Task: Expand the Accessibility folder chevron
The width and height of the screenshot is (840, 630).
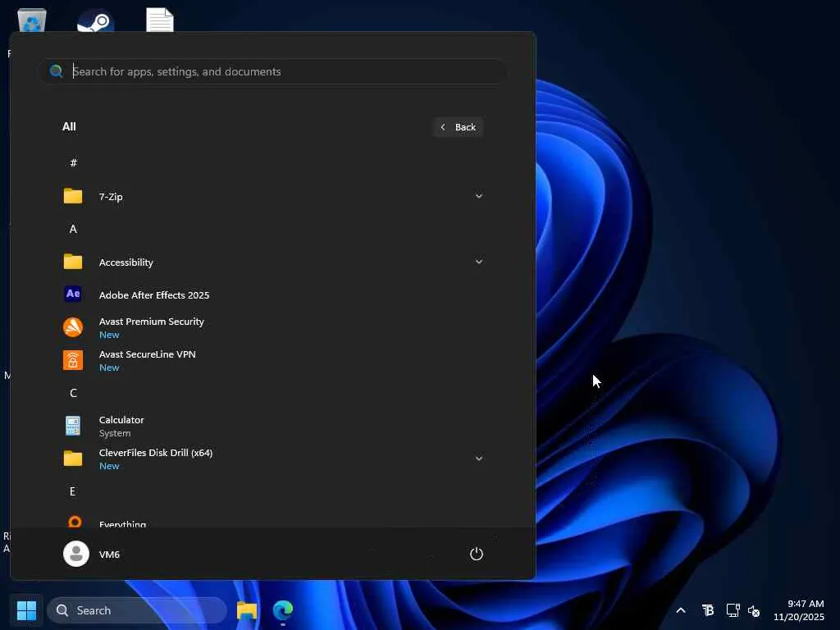Action: [x=479, y=262]
